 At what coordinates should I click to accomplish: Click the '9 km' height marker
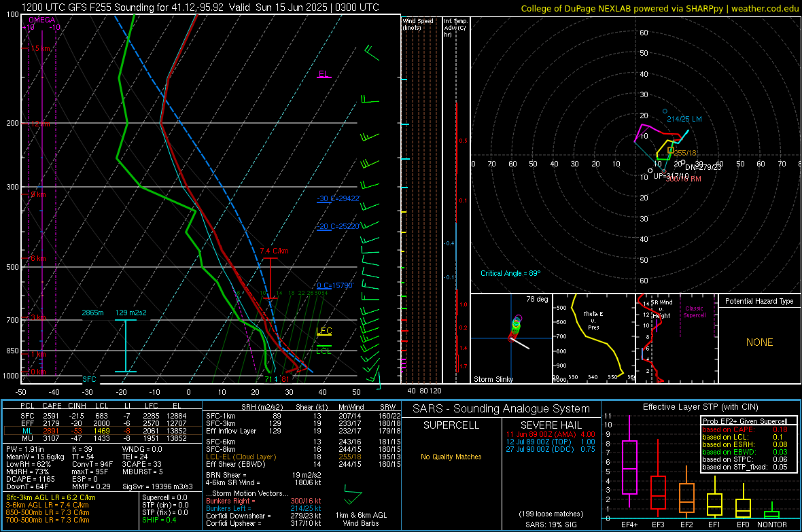(38, 194)
